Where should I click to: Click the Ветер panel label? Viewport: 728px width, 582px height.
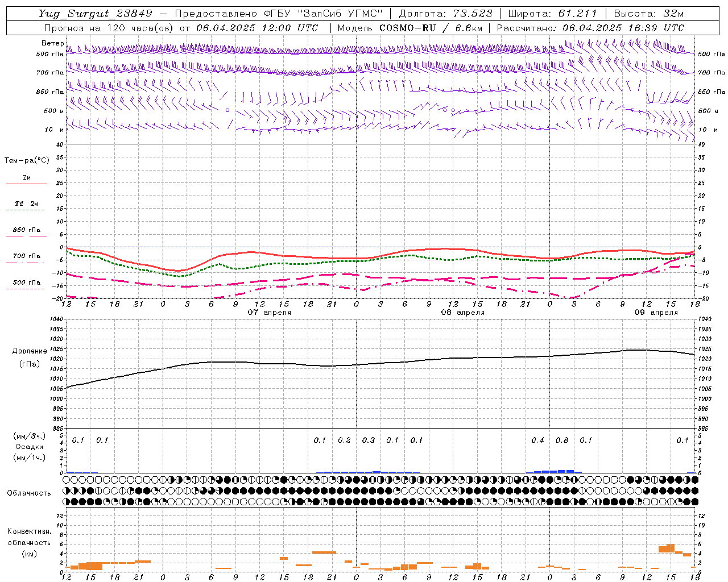pos(52,43)
